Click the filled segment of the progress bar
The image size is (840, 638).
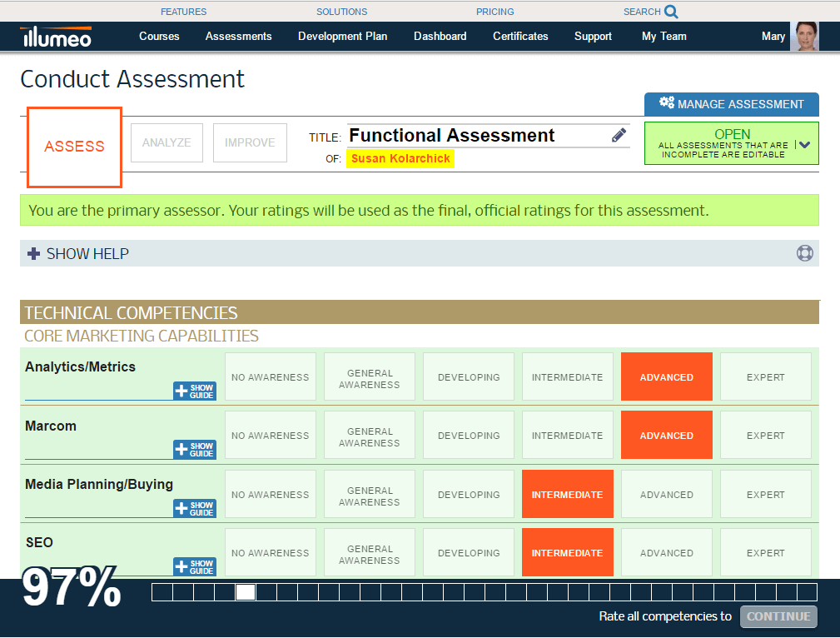pyautogui.click(x=245, y=592)
